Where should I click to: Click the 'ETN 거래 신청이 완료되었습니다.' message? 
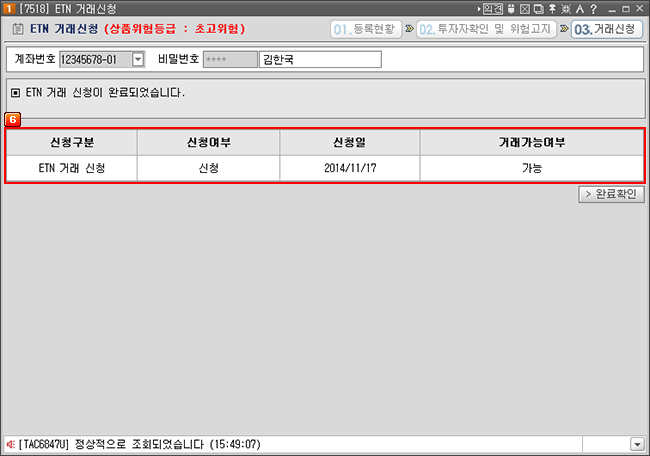[105, 92]
